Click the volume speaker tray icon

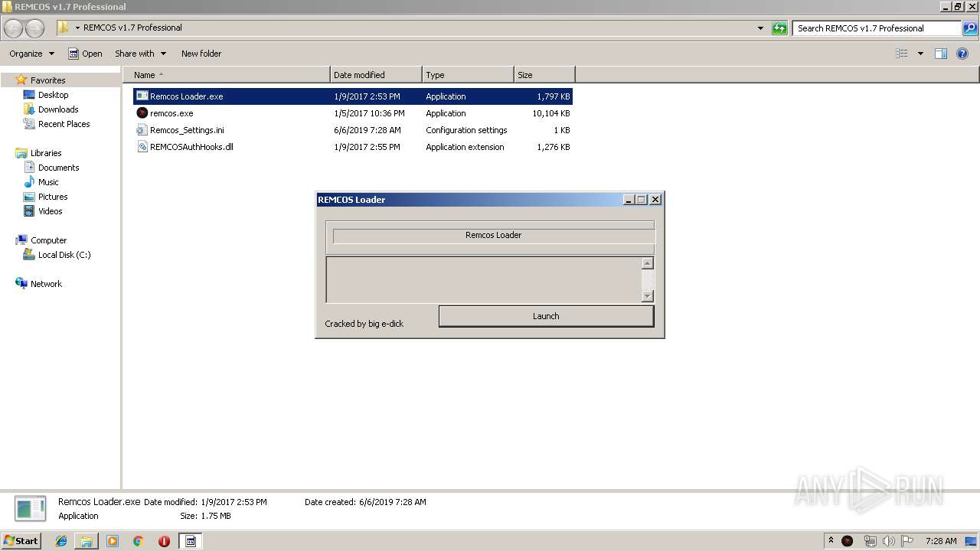click(889, 541)
